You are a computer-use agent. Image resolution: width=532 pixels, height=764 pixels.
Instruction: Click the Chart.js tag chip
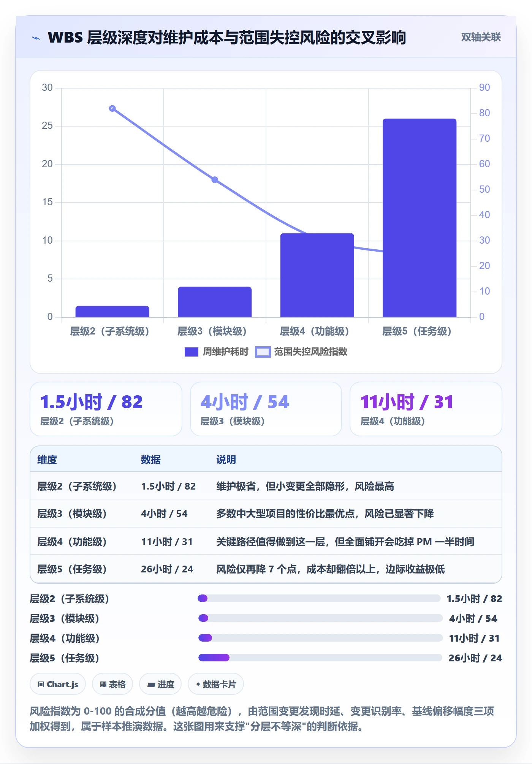58,684
